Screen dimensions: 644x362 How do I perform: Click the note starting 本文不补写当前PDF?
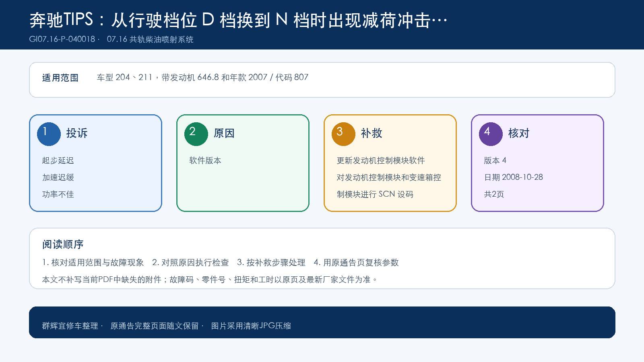pos(209,280)
